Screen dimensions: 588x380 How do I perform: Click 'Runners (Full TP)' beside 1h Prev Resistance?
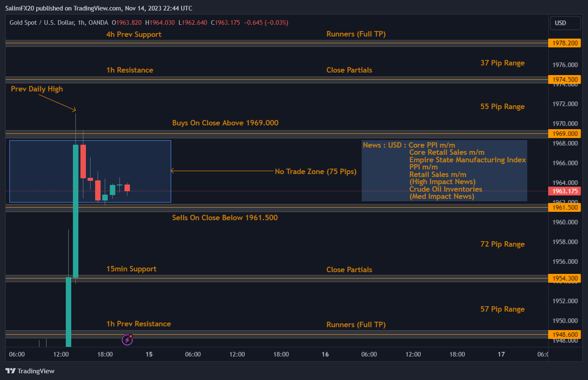(x=356, y=325)
